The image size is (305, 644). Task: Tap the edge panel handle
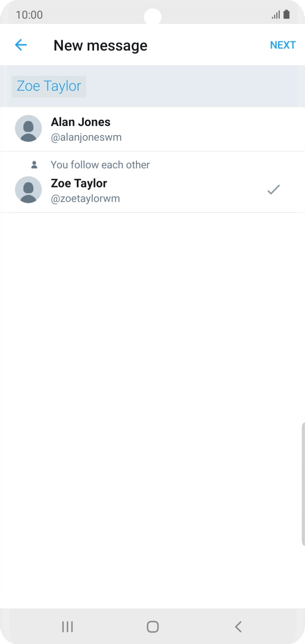tap(303, 483)
